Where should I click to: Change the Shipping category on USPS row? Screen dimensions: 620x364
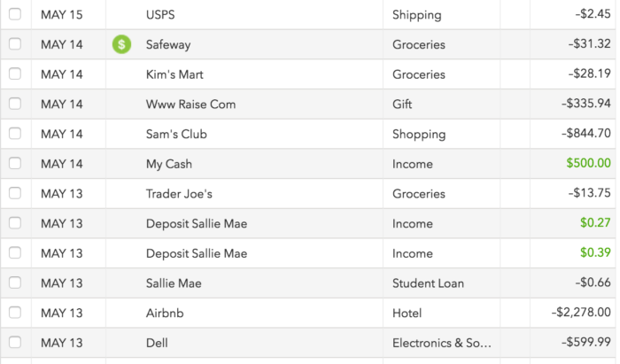coord(417,15)
